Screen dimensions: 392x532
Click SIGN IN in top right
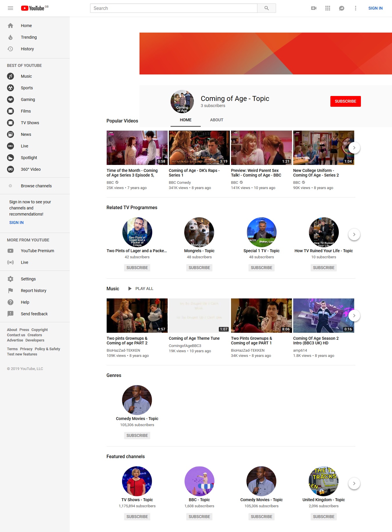[375, 8]
